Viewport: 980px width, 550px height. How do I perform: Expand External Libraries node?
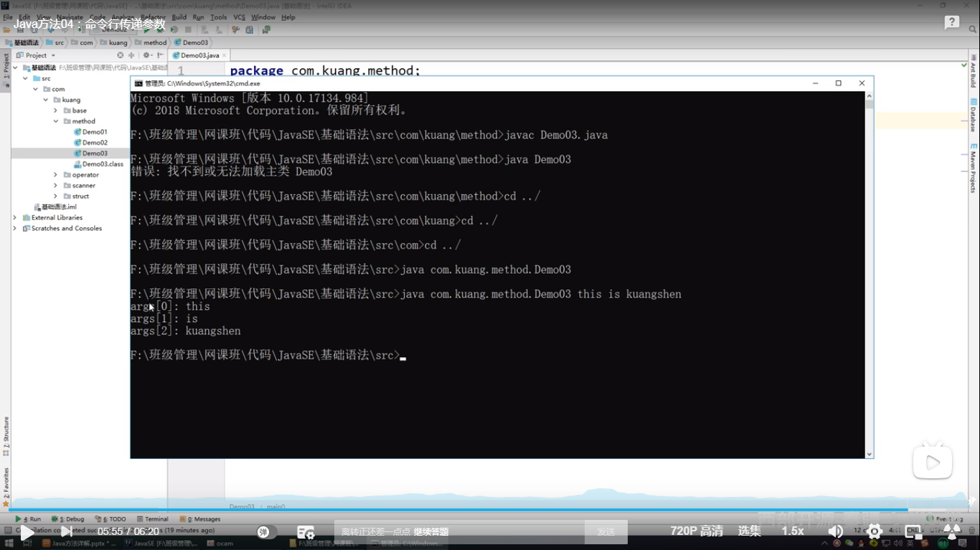tap(15, 217)
